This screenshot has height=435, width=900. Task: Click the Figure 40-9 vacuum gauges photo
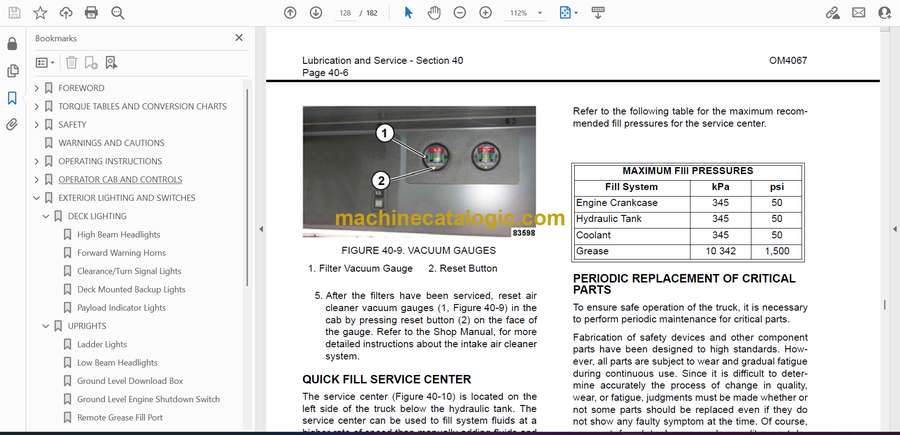pyautogui.click(x=419, y=172)
